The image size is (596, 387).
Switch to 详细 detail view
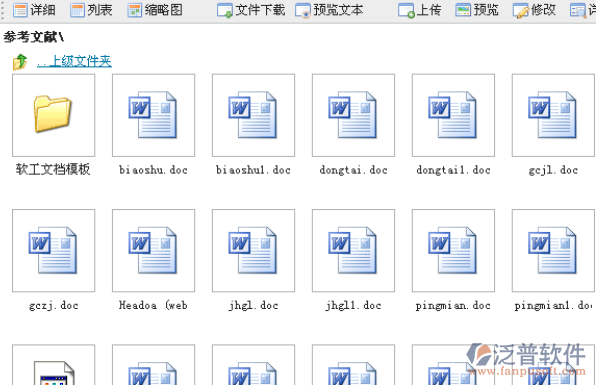[x=34, y=10]
